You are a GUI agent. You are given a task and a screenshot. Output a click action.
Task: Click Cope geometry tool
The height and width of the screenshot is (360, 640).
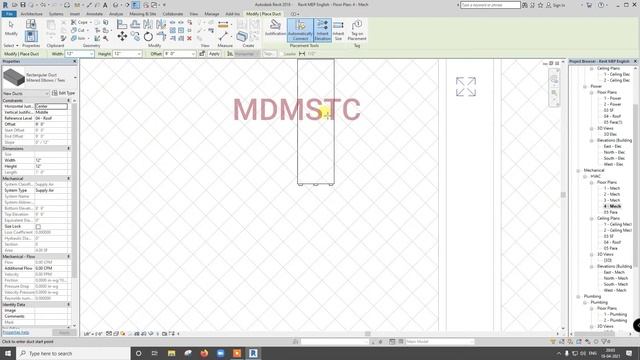(80, 22)
